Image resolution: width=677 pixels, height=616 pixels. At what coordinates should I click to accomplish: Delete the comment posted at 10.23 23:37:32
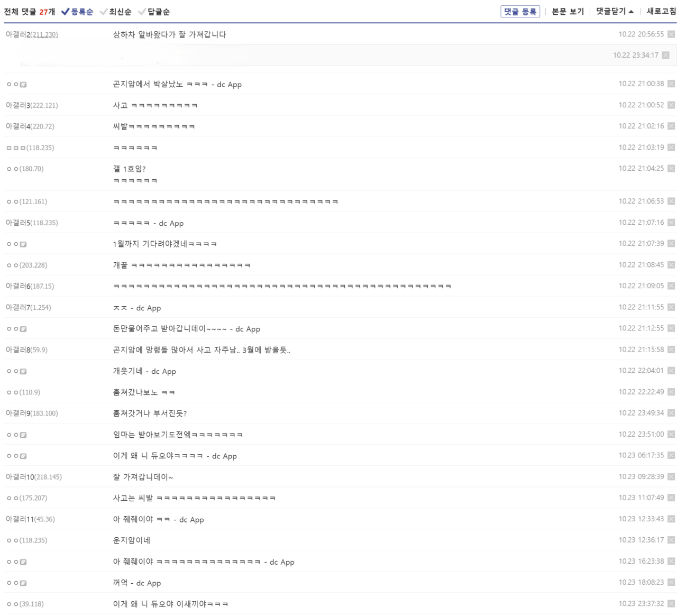(x=671, y=604)
